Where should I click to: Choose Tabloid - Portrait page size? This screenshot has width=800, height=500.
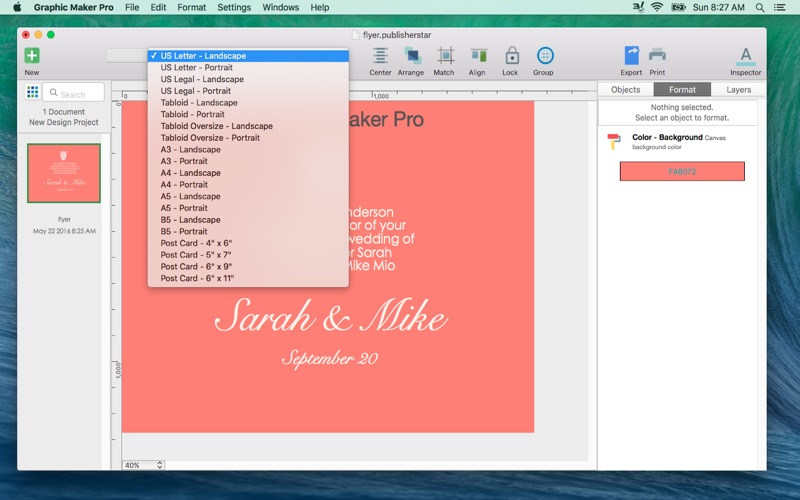pos(248,114)
